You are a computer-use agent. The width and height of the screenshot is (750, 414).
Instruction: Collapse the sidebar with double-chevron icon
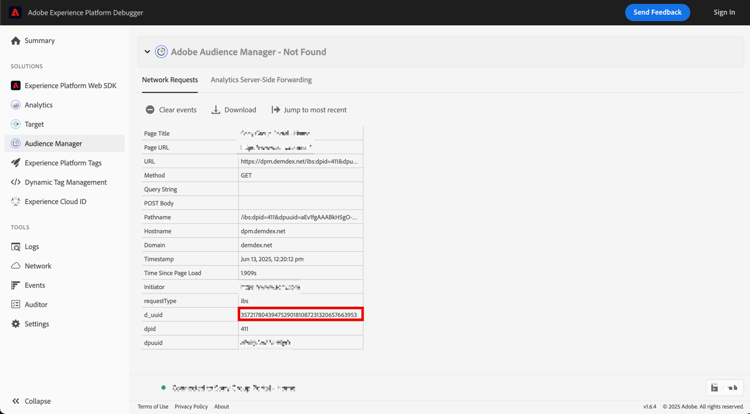point(16,401)
